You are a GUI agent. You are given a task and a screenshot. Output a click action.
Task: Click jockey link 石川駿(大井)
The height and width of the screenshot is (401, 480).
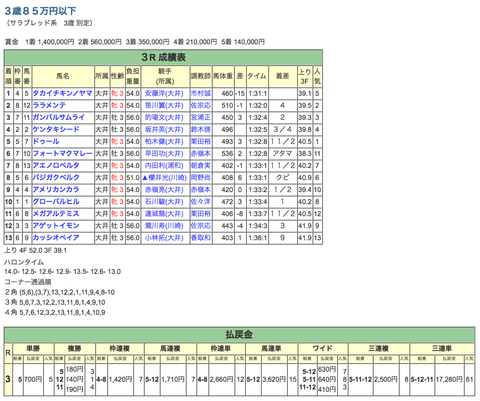164,202
